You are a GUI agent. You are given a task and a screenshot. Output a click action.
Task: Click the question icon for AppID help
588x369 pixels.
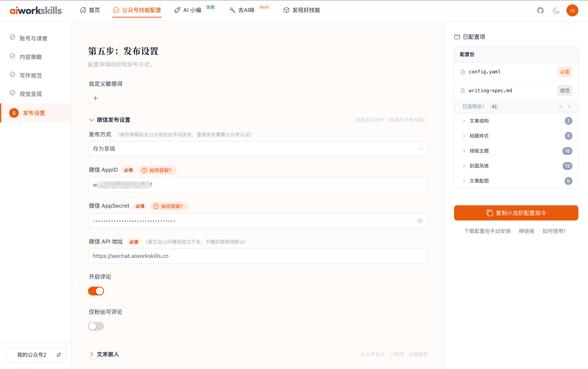[x=144, y=170]
